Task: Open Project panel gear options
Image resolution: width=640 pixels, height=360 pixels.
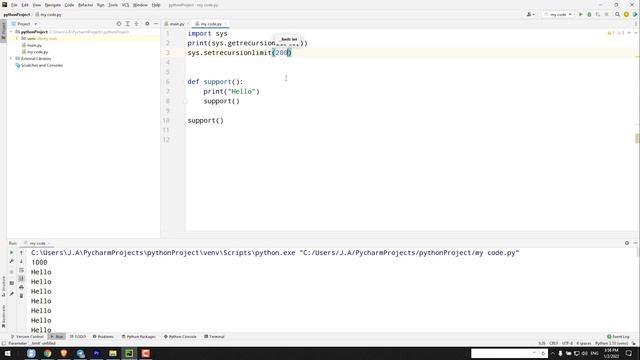Action: click(x=147, y=24)
